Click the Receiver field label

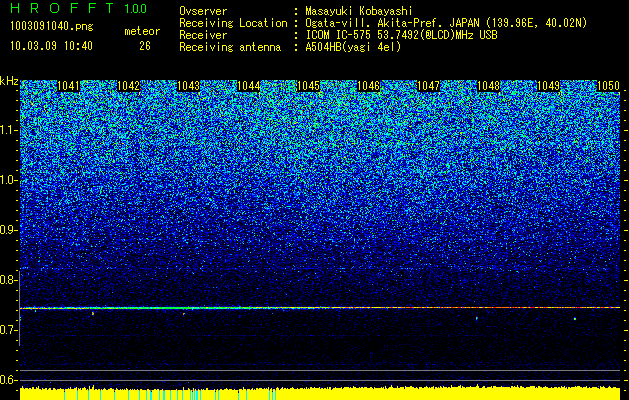coord(203,35)
